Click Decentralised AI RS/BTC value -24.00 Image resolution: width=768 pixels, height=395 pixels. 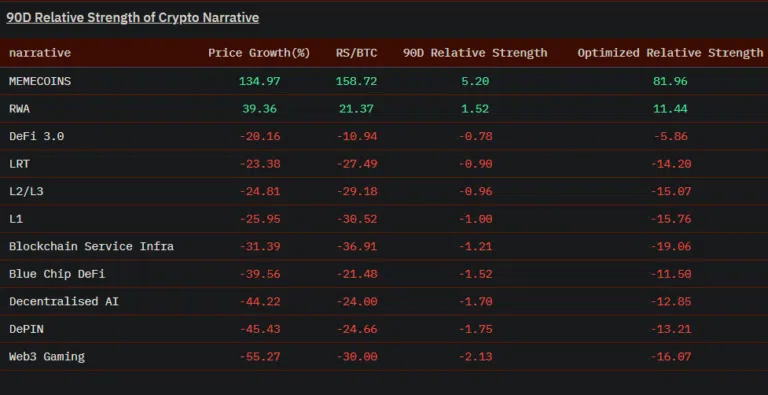click(x=357, y=301)
